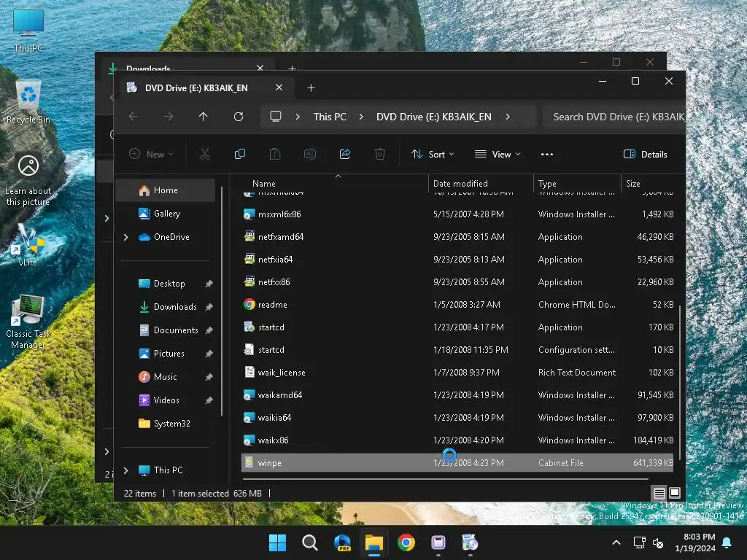The height and width of the screenshot is (560, 747).
Task: Open the Recycle Bin desktop icon
Action: click(28, 102)
